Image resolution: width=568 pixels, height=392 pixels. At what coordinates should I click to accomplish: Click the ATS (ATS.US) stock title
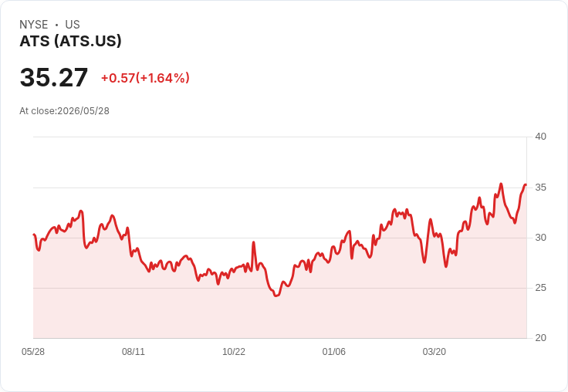point(70,41)
